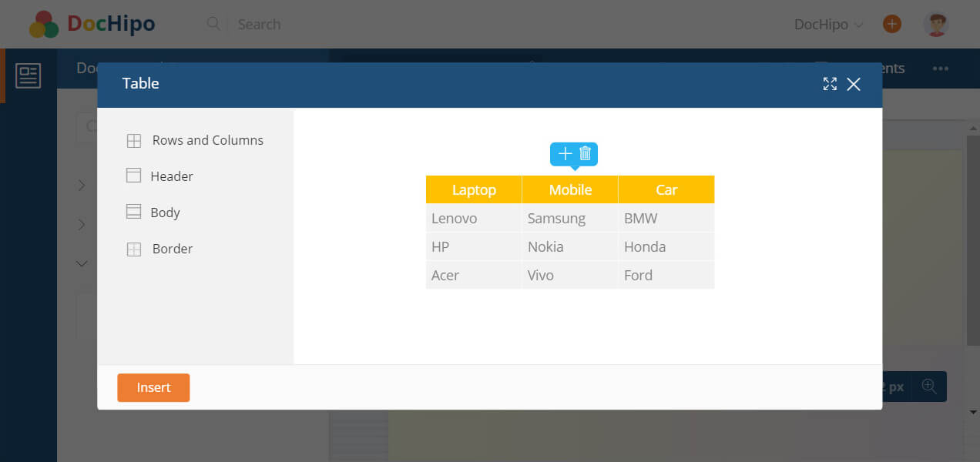Expand the Table dialog to fullscreen
The height and width of the screenshot is (462, 980).
(830, 84)
